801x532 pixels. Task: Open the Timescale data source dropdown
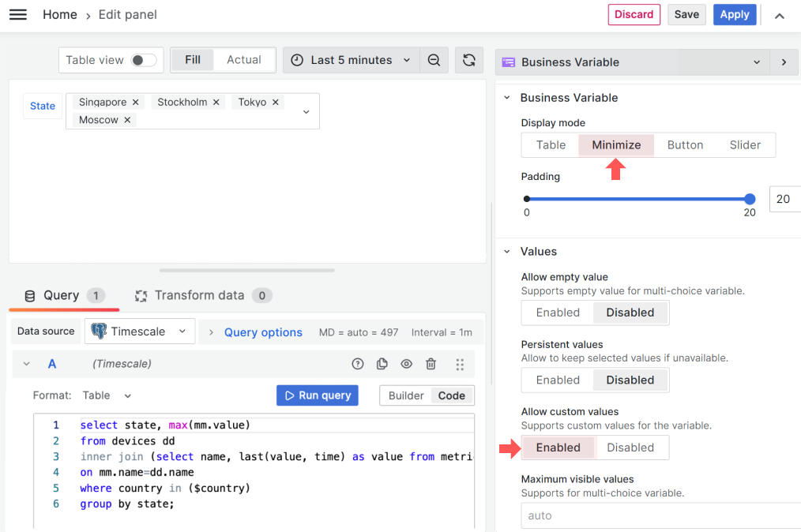[x=139, y=331]
